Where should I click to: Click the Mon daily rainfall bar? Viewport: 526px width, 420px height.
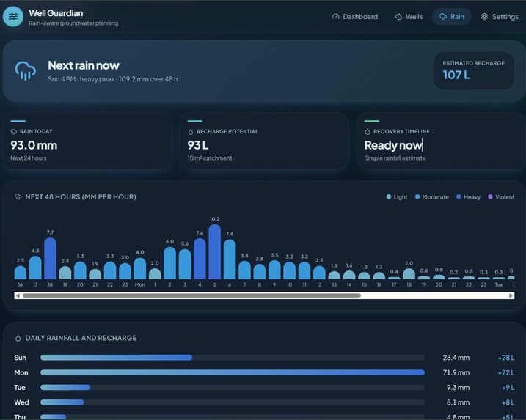click(233, 372)
